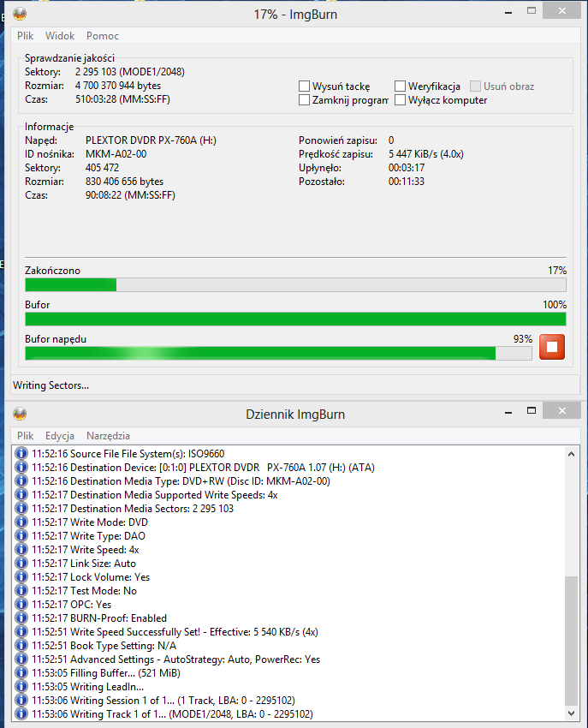Click info icon beside Write Type: DAO entry

pyautogui.click(x=21, y=535)
